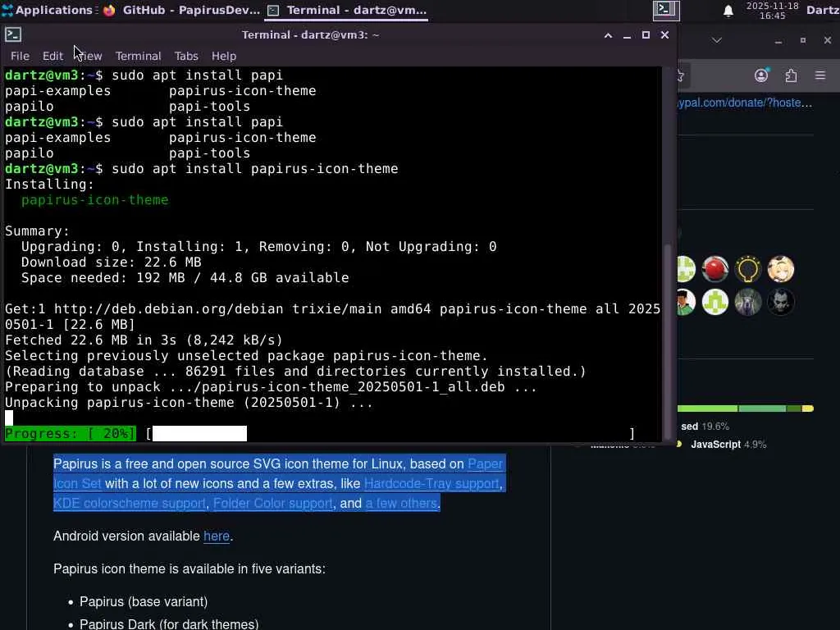Maximize the Firefox window
Image resolution: width=840 pixels, height=630 pixels.
tap(802, 40)
